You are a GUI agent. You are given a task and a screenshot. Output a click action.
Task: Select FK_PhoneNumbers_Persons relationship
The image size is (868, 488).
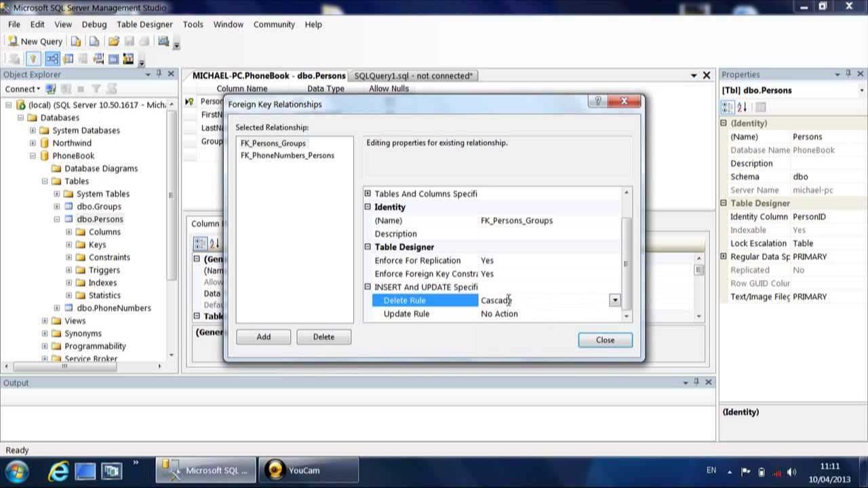[288, 155]
